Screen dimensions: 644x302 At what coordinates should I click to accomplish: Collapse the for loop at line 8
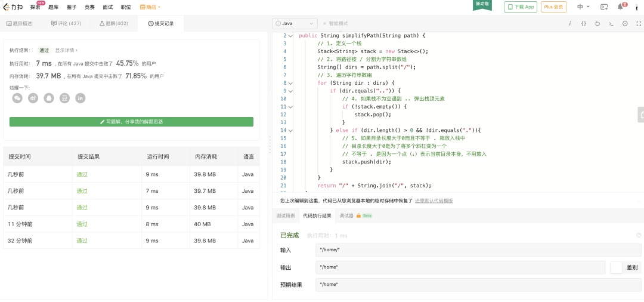(x=290, y=83)
